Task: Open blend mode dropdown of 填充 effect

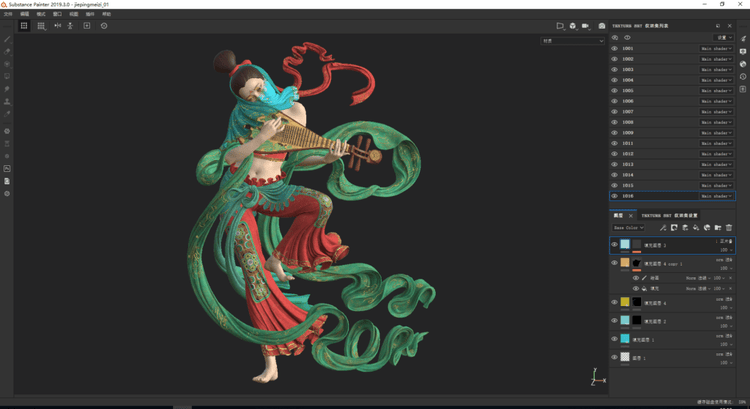Action: click(699, 288)
